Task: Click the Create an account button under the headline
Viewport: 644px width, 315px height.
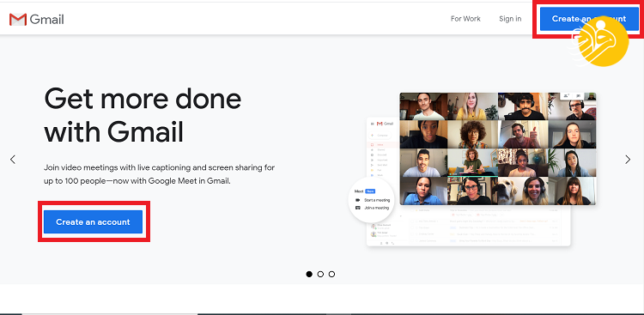Action: (x=94, y=221)
